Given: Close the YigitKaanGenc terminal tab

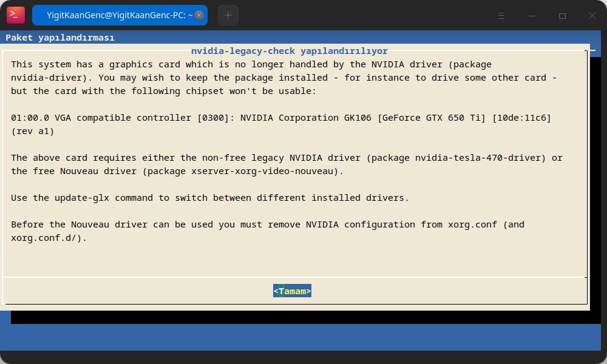Looking at the screenshot, I should pyautogui.click(x=199, y=15).
